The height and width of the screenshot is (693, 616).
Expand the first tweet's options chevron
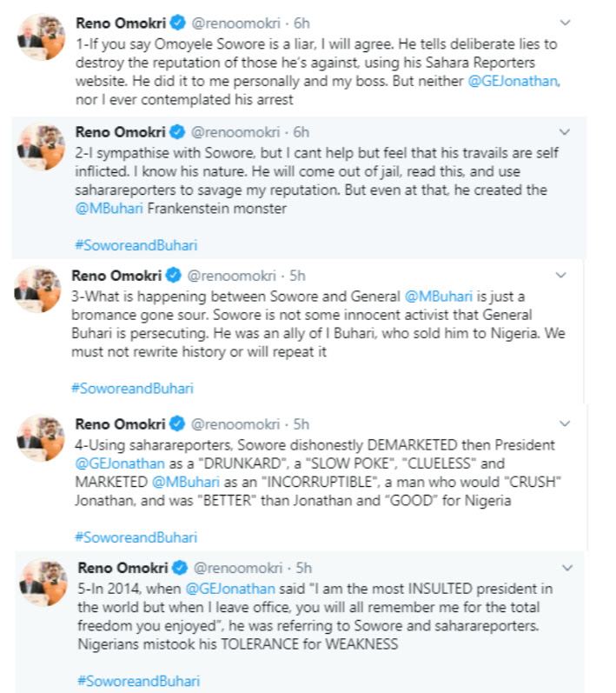click(565, 23)
